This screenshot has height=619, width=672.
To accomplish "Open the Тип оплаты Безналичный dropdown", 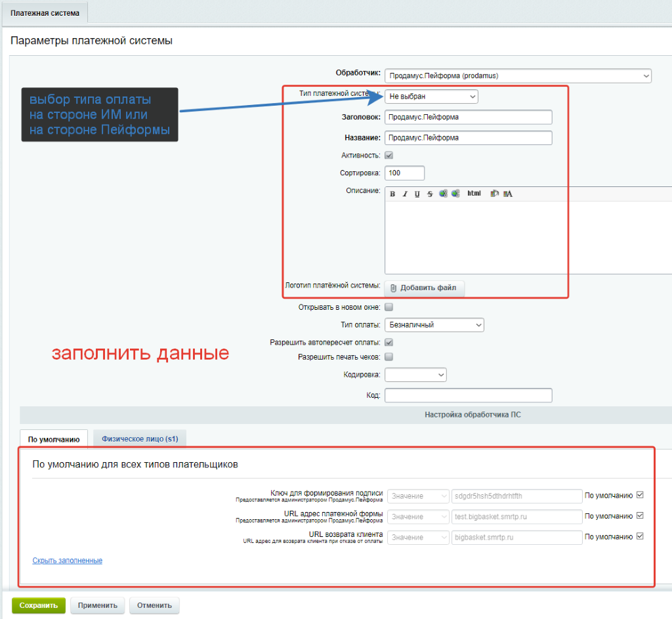I will pyautogui.click(x=434, y=325).
